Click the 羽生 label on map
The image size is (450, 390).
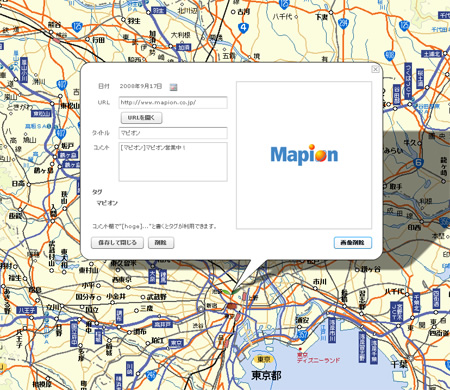tap(134, 21)
